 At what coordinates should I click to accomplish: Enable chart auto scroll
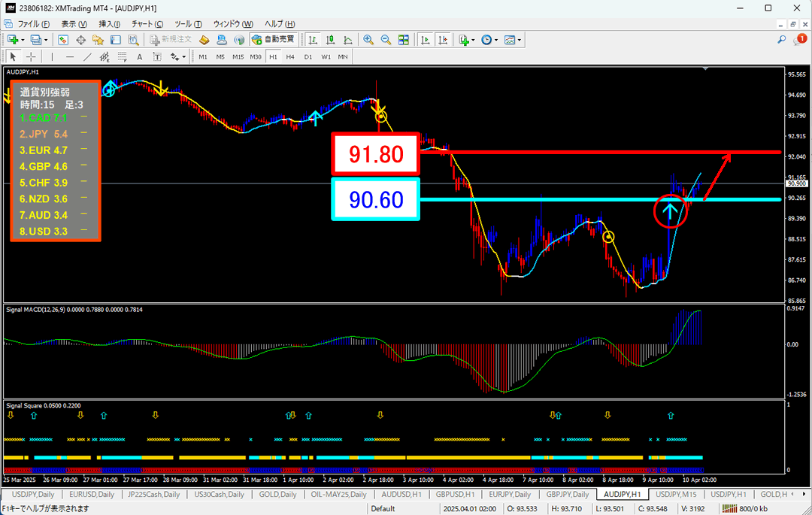(426, 40)
